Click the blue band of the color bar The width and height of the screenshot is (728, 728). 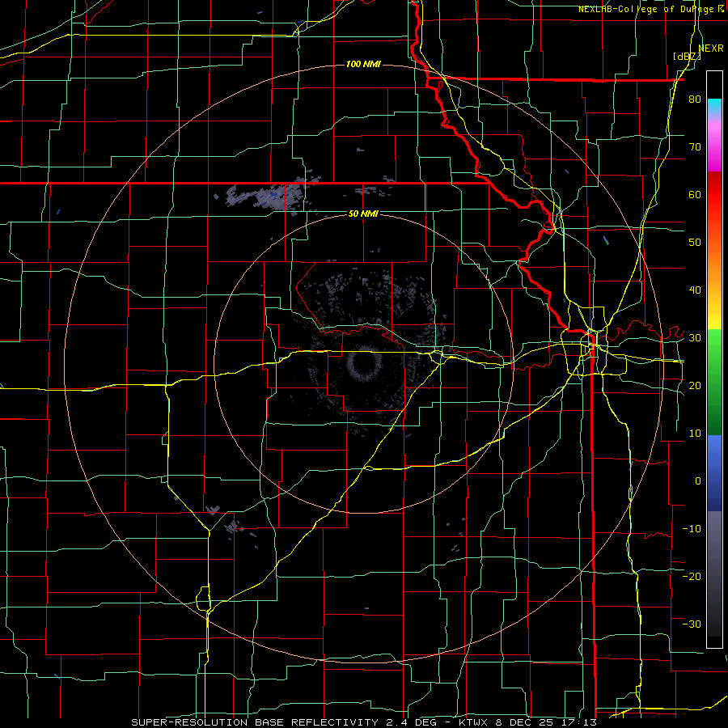[x=714, y=472]
